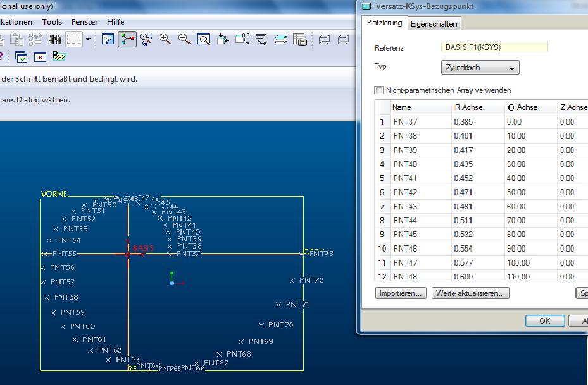The image size is (588, 385).
Task: Open the Typ dropdown showing Zylindrisch
Action: coord(480,68)
